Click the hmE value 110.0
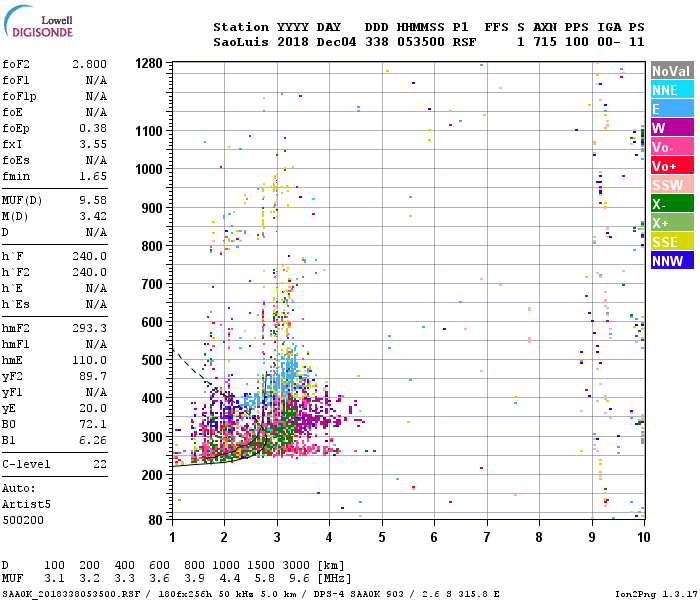The image size is (700, 600). [x=89, y=361]
